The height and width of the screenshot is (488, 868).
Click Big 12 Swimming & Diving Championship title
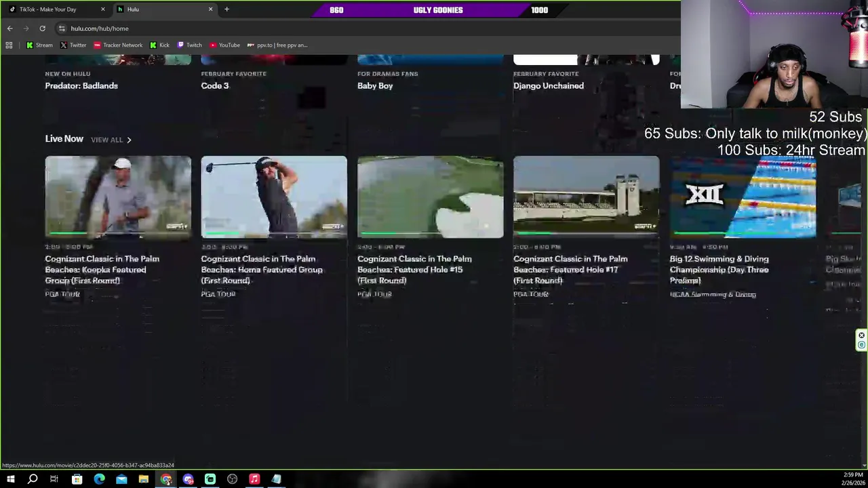719,270
